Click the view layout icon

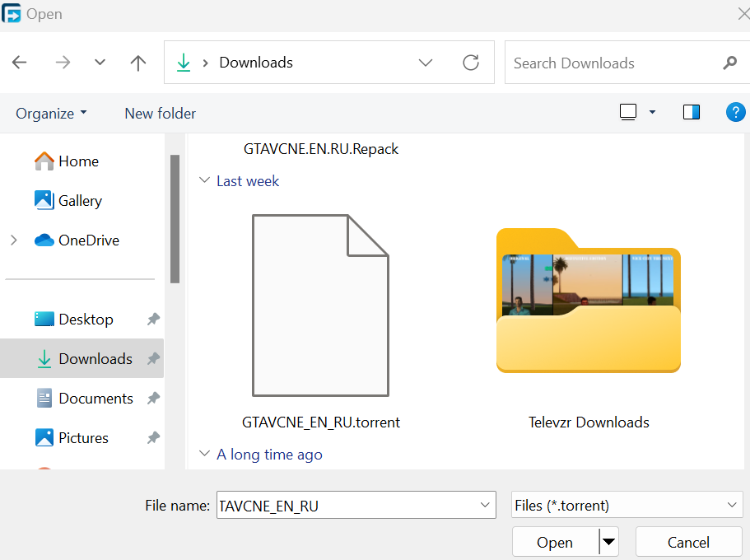[x=628, y=113]
